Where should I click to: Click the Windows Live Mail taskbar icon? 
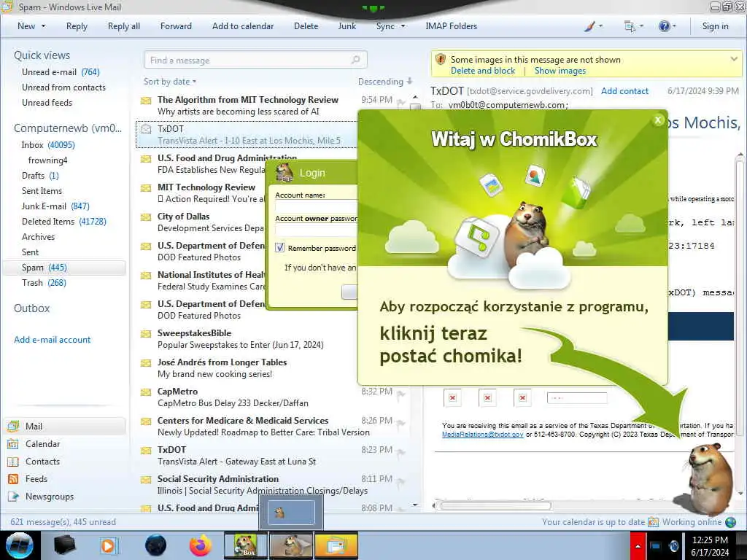pos(336,545)
